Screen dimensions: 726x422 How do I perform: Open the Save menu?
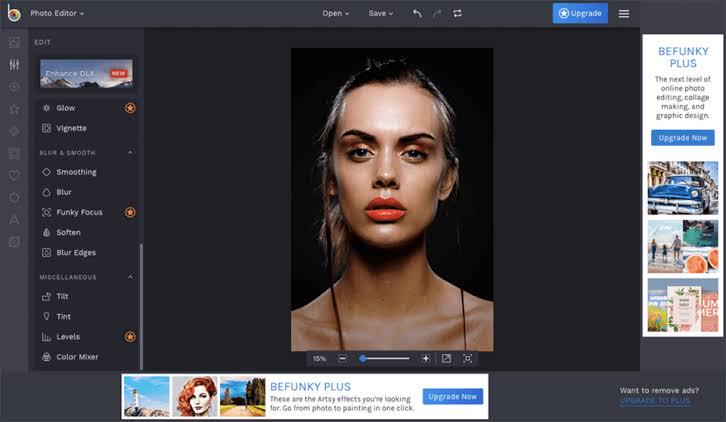tap(381, 13)
